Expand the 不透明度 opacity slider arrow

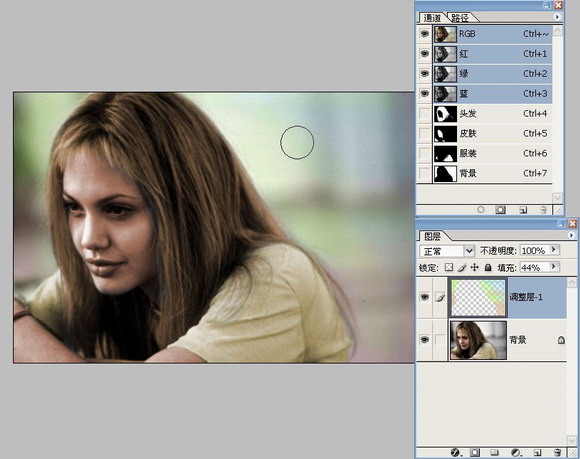[554, 250]
